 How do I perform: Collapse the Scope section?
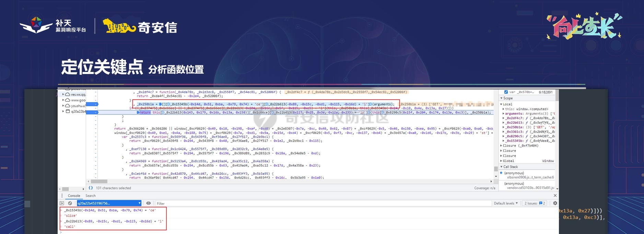click(502, 98)
